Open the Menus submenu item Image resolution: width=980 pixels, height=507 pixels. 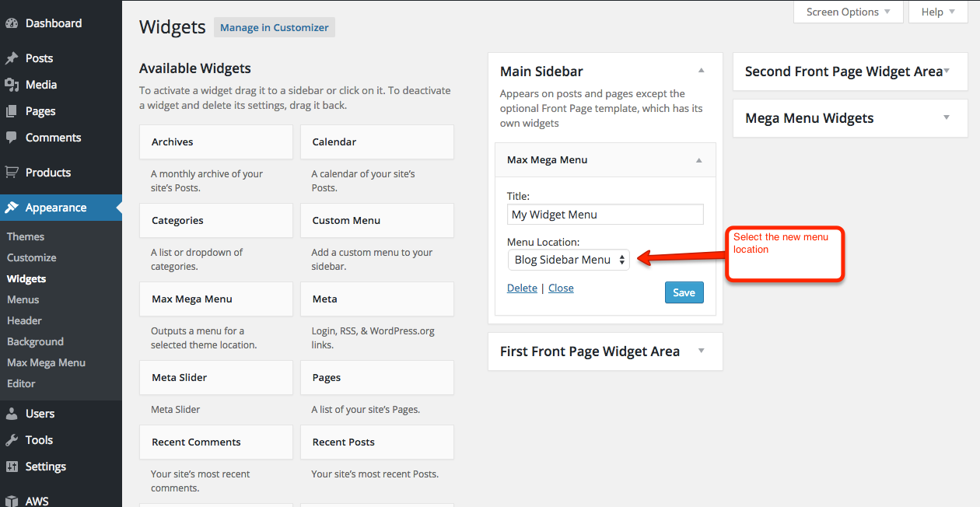23,299
